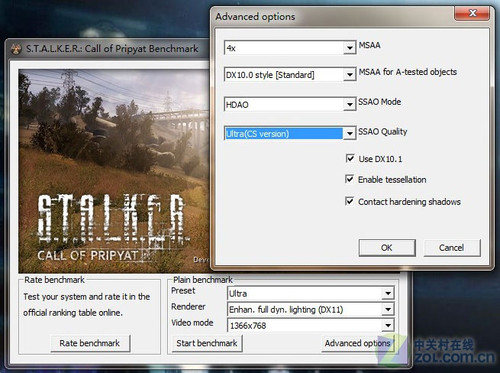Disable the Enable tessellation checkbox
Image resolution: width=500 pixels, height=373 pixels.
pyautogui.click(x=349, y=179)
